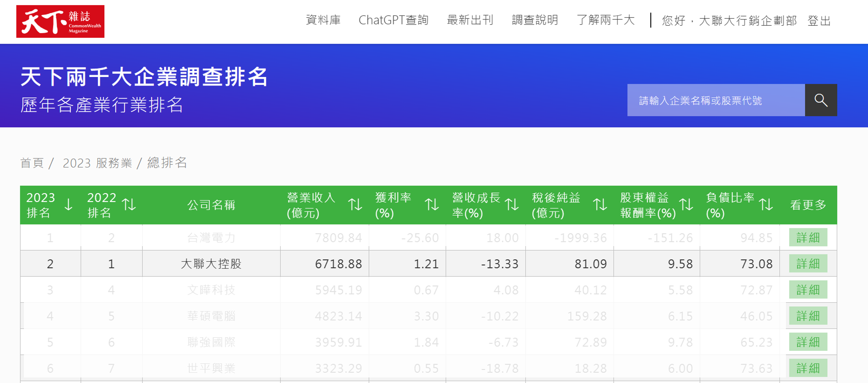Click 登出 to log out
Screen dimensions: 868x383
pos(819,21)
